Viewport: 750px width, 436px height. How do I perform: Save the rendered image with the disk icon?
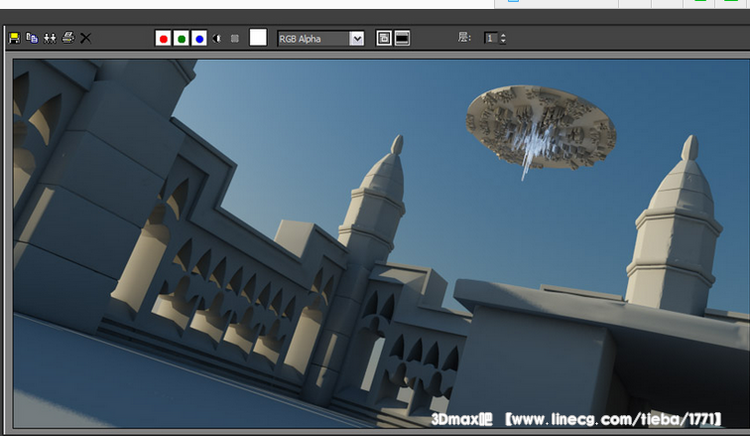point(14,38)
